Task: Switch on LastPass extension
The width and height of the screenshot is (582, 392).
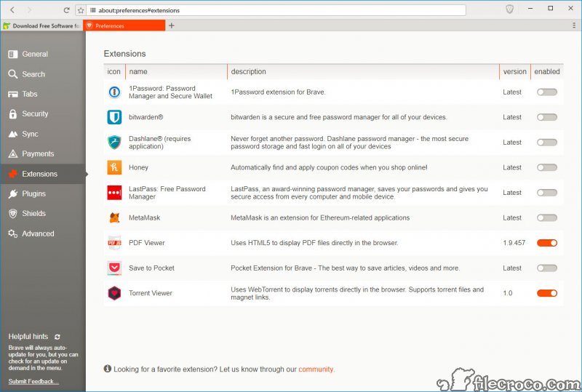Action: tap(547, 193)
